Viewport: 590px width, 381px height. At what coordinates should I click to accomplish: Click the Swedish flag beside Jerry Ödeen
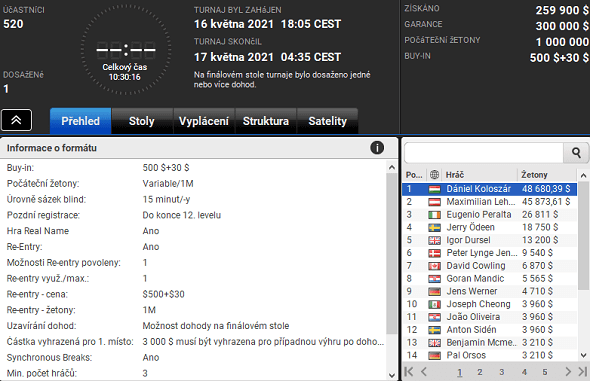(x=434, y=228)
